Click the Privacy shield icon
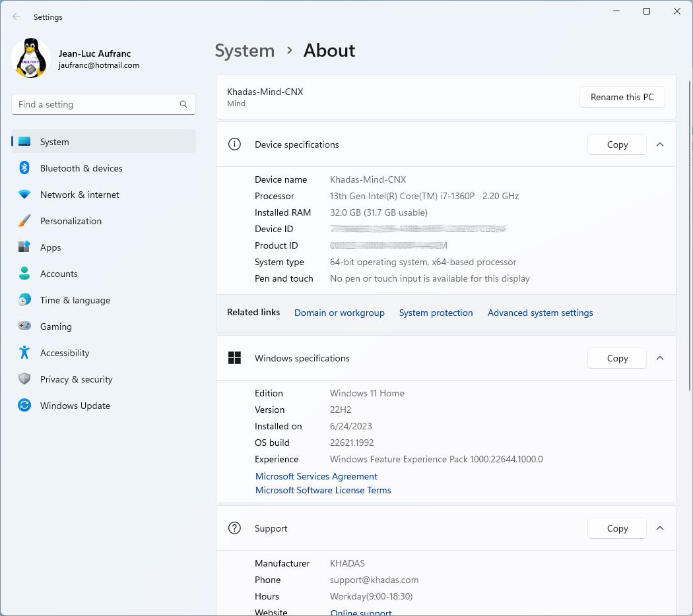Image resolution: width=693 pixels, height=616 pixels. 24,379
